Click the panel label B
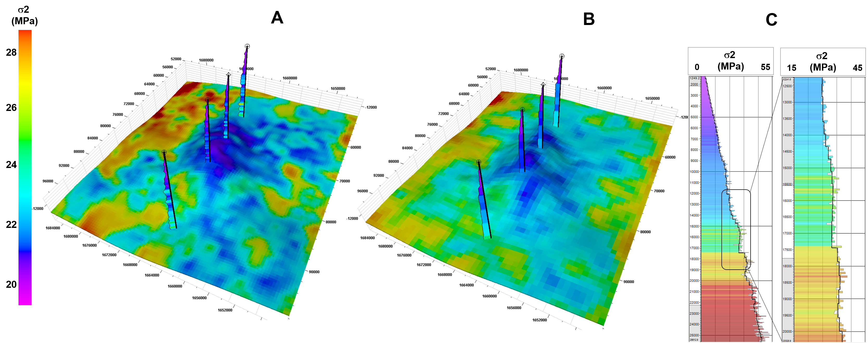Viewport: 868px width, 343px height. tap(589, 19)
